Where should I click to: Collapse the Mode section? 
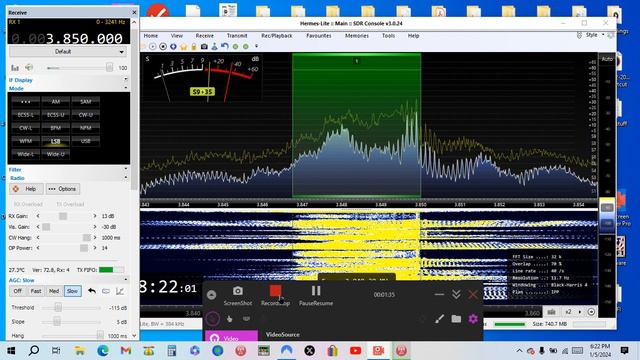(x=125, y=88)
